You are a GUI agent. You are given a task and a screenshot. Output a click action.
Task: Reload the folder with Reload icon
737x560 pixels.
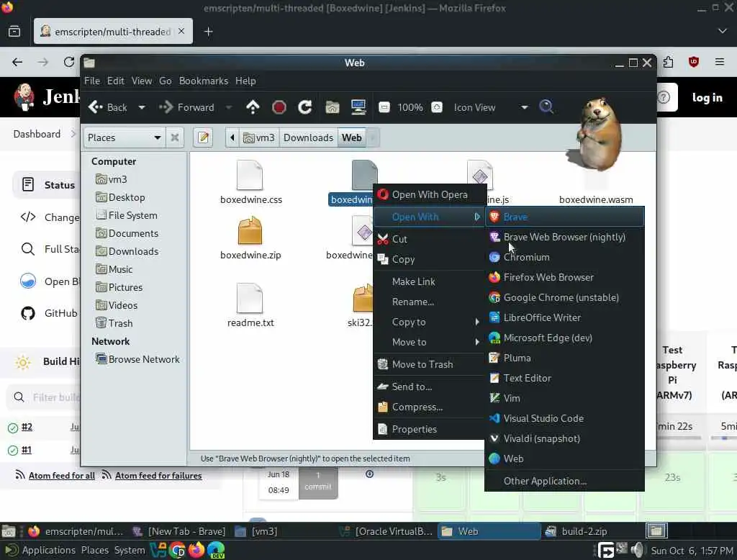click(305, 107)
